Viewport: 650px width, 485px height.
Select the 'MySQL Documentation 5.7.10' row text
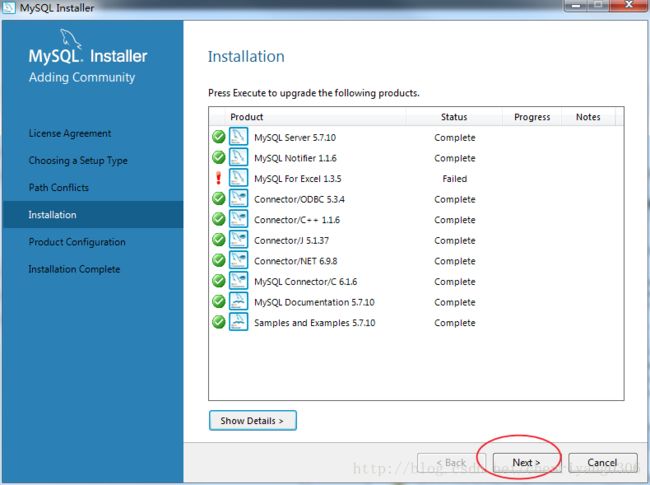(314, 302)
